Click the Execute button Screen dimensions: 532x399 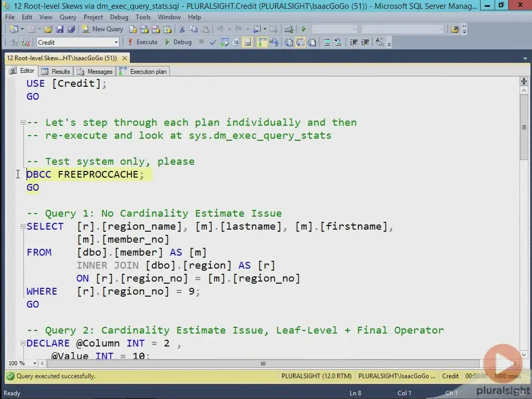pos(143,43)
